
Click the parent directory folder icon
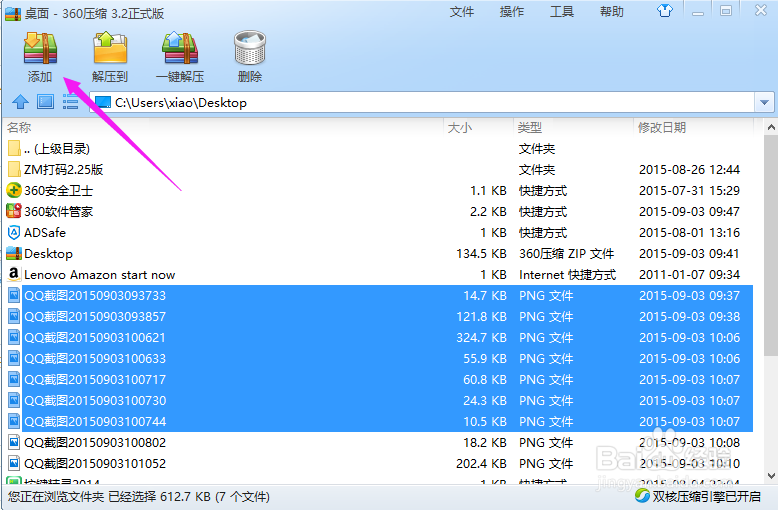click(14, 148)
